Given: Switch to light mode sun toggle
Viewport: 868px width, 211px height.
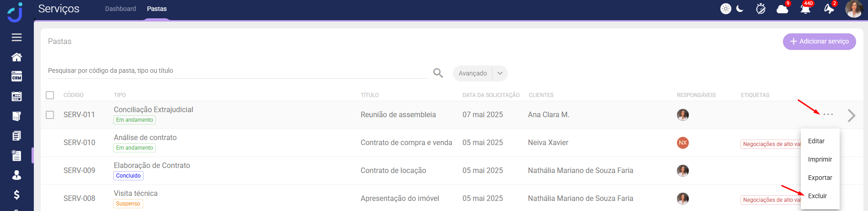Looking at the screenshot, I should click(x=726, y=9).
